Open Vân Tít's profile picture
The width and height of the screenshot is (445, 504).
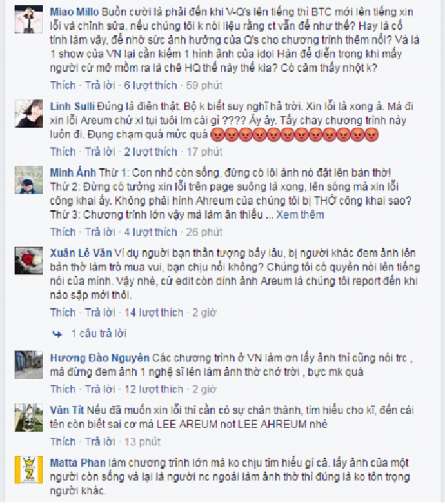28,418
